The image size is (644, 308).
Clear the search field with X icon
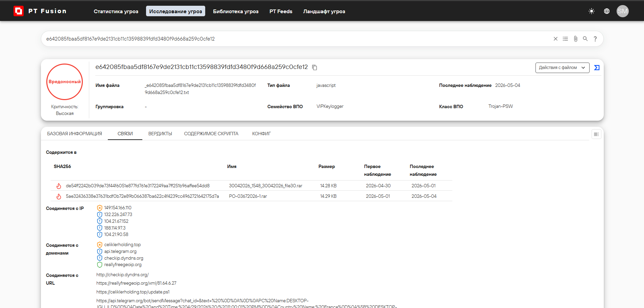555,39
